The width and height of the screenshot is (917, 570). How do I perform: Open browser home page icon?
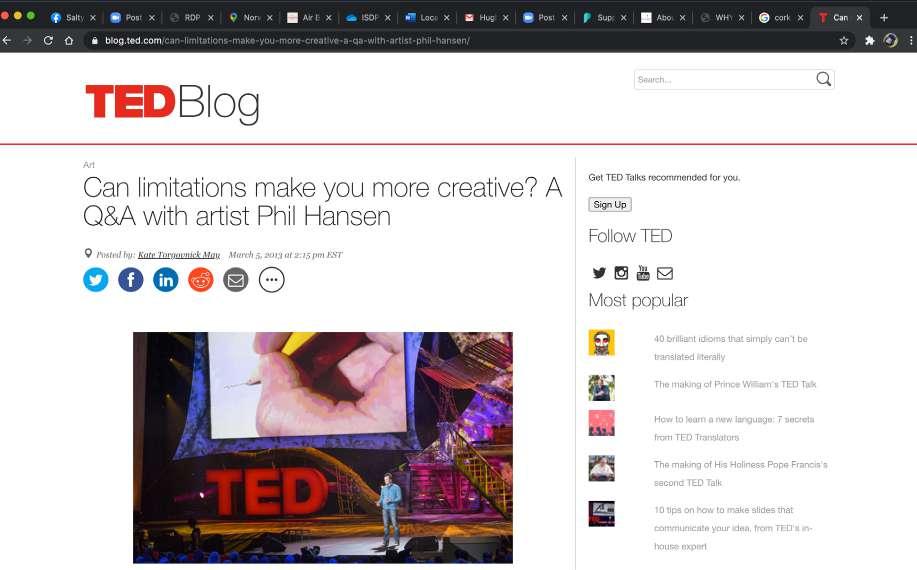[69, 40]
